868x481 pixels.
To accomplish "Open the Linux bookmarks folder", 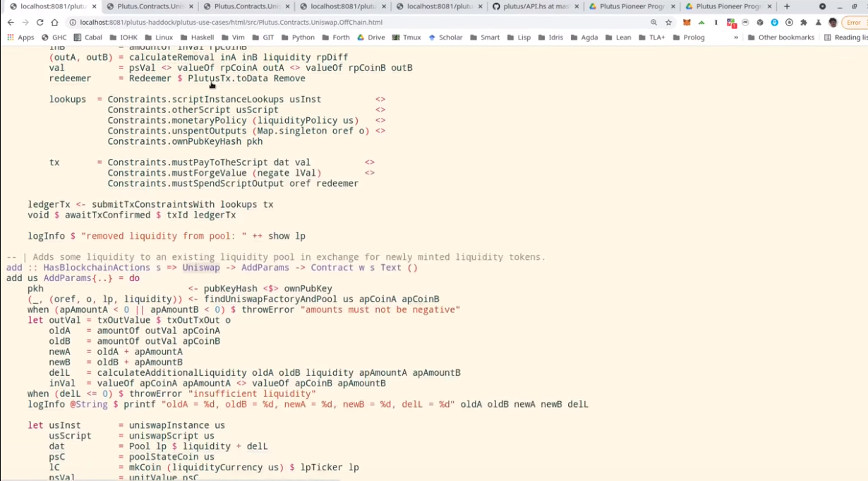I will click(x=159, y=37).
